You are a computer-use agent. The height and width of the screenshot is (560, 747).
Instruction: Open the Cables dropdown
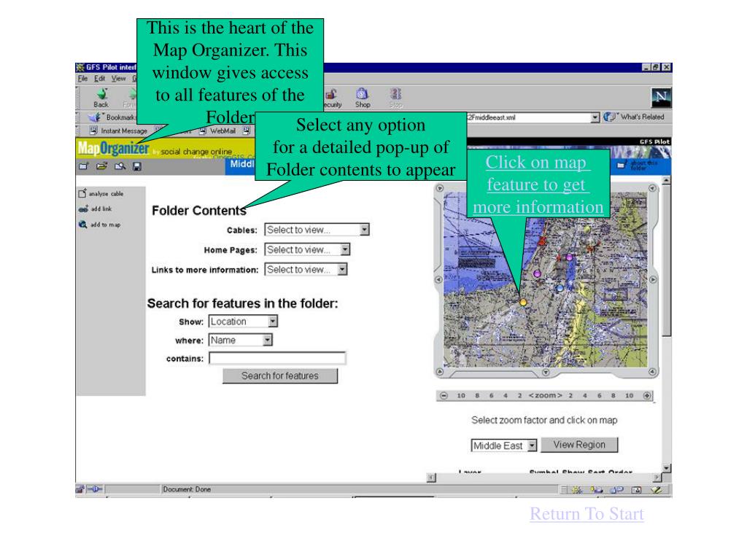click(317, 230)
